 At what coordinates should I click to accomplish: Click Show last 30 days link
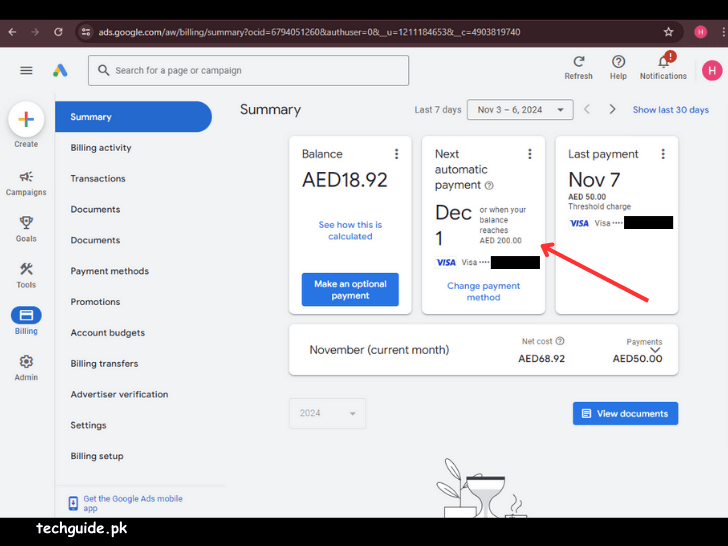(670, 110)
